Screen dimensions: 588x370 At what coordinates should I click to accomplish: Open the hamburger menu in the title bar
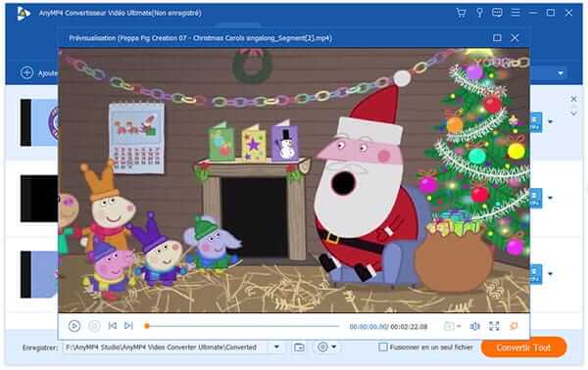pos(515,13)
